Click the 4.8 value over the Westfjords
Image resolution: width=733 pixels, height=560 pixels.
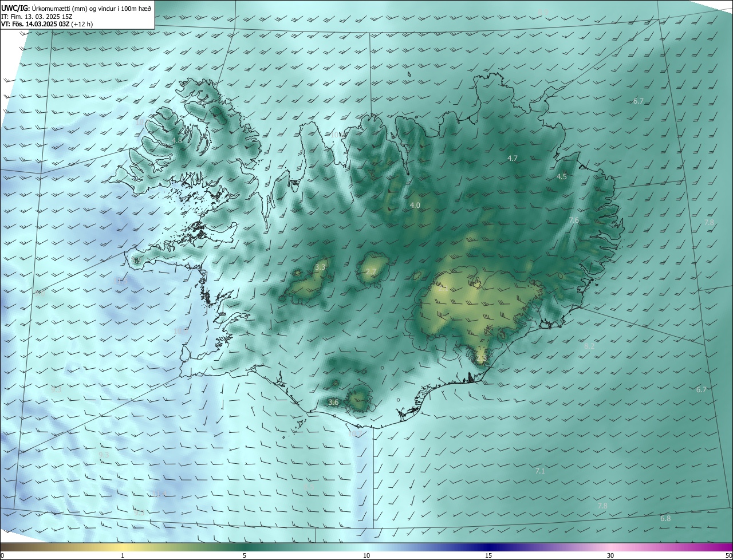click(x=177, y=140)
